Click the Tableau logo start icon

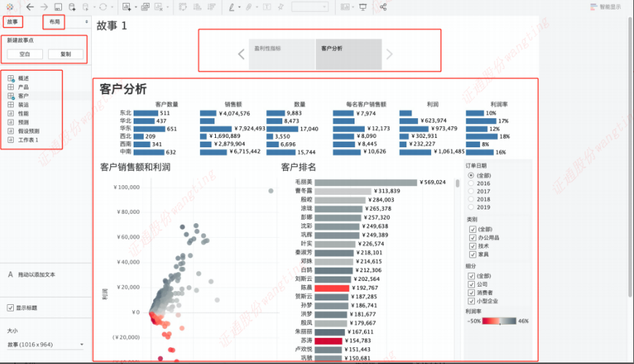tap(10, 7)
